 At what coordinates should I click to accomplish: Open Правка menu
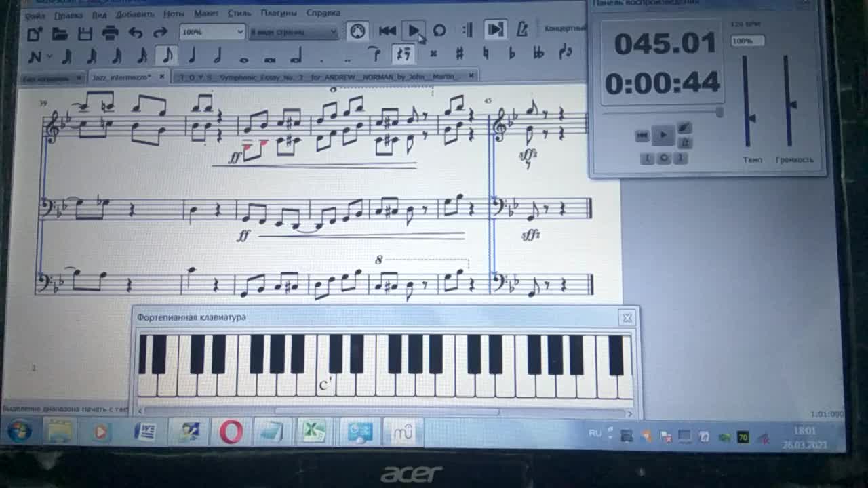(x=68, y=15)
